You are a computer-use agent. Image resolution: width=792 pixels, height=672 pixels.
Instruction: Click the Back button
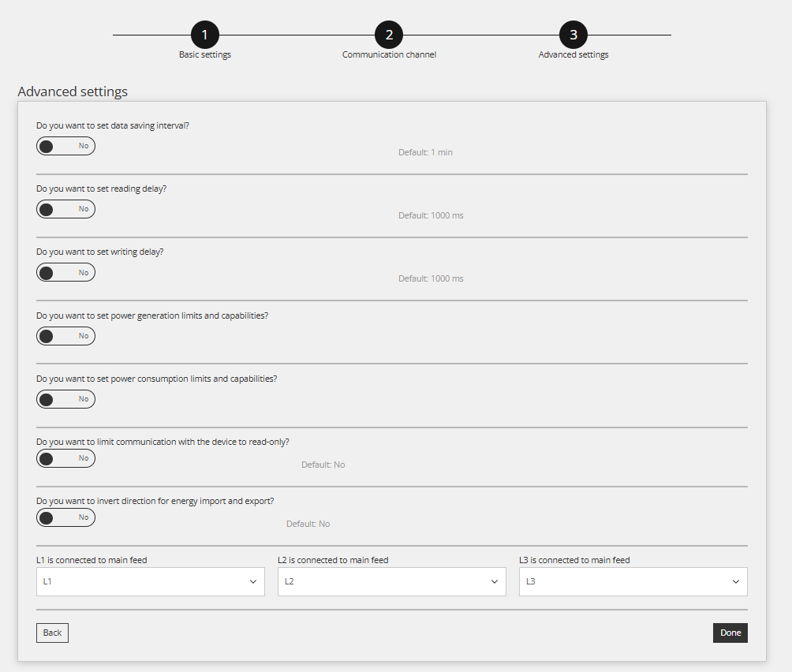[52, 633]
